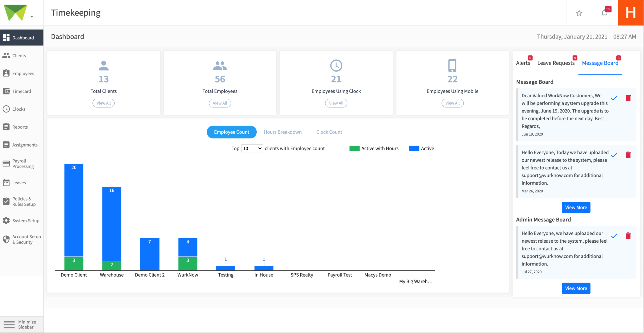The height and width of the screenshot is (333, 644).
Task: Delete the June 19 system upgrade message
Action: [x=628, y=98]
